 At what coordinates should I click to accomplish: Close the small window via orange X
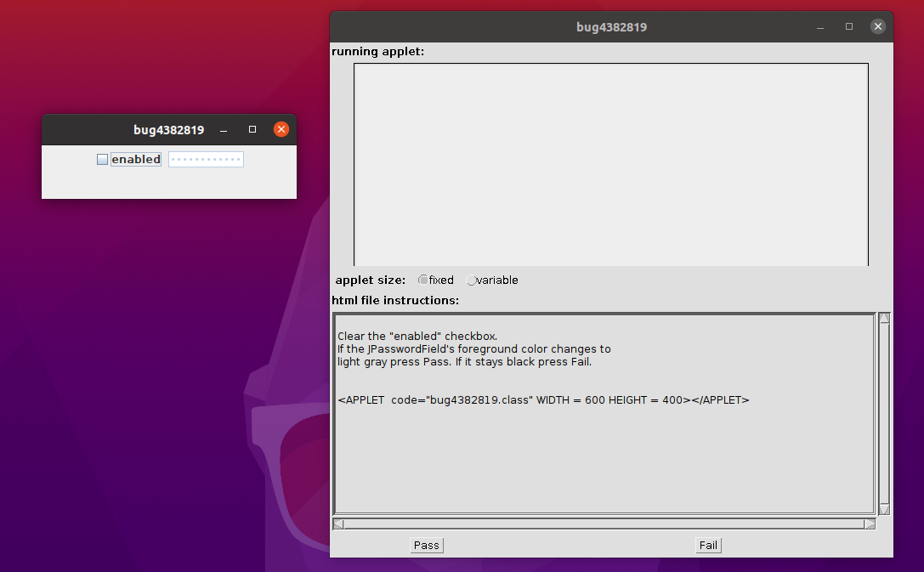(281, 130)
